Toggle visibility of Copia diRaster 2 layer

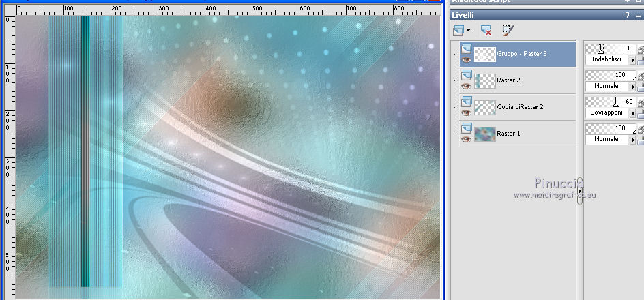[x=466, y=113]
